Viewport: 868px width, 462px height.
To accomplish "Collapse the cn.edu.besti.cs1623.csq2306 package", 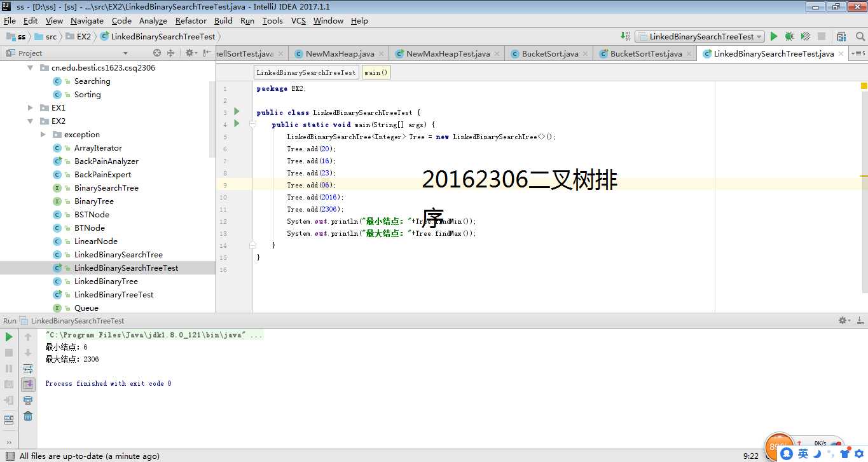I will click(x=30, y=67).
